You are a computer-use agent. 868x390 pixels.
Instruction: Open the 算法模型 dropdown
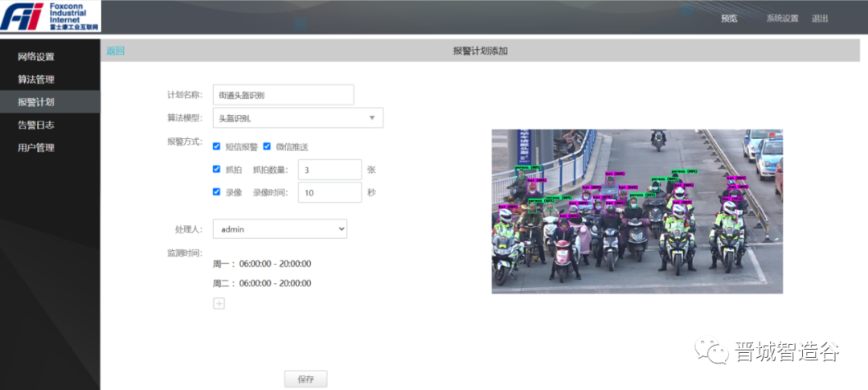click(x=298, y=118)
